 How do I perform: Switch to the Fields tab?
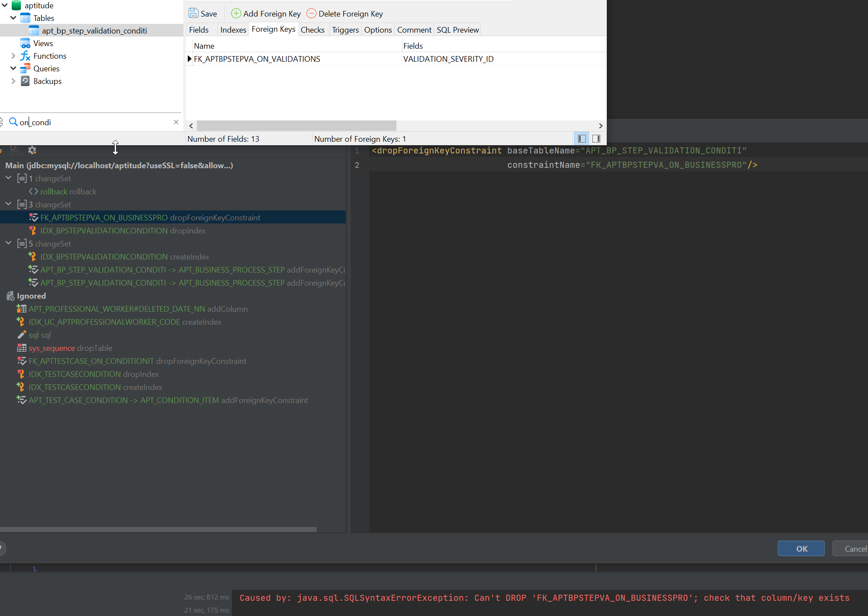point(199,30)
